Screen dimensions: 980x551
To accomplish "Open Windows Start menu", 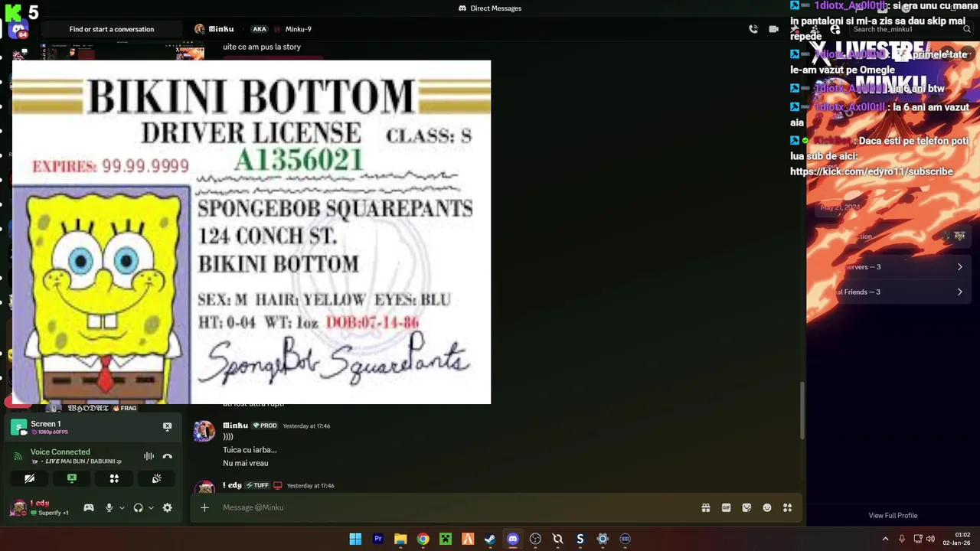I will point(355,539).
